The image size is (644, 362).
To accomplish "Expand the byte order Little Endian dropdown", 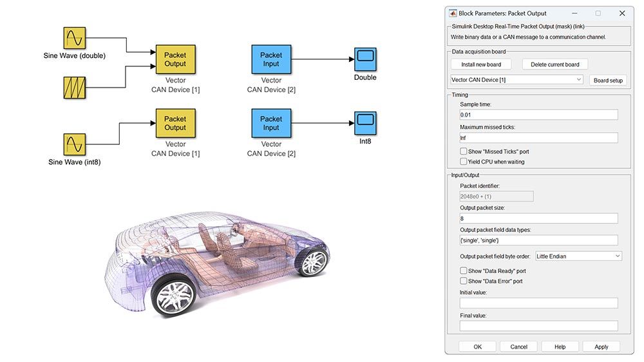I will click(578, 256).
